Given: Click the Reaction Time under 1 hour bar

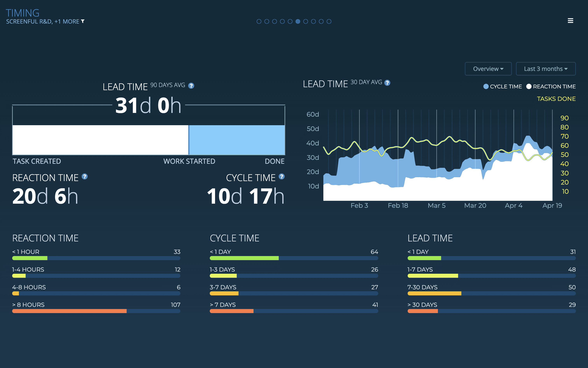Looking at the screenshot, I should point(96,258).
